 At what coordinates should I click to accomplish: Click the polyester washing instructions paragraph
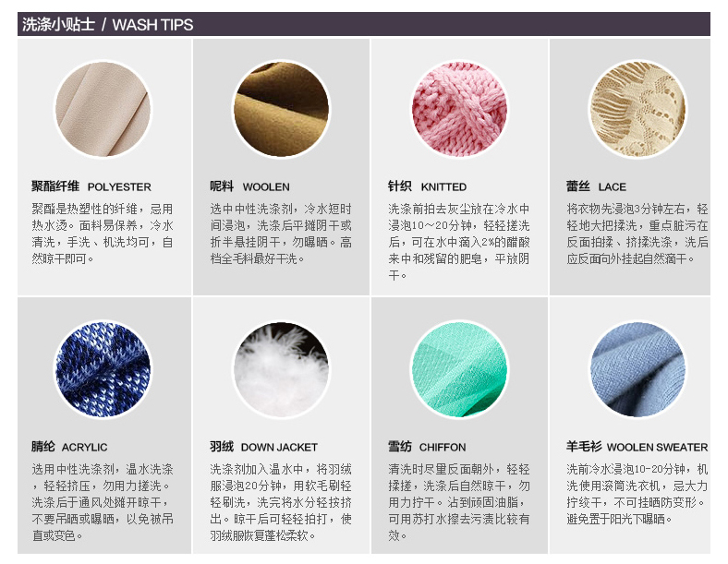tap(103, 234)
